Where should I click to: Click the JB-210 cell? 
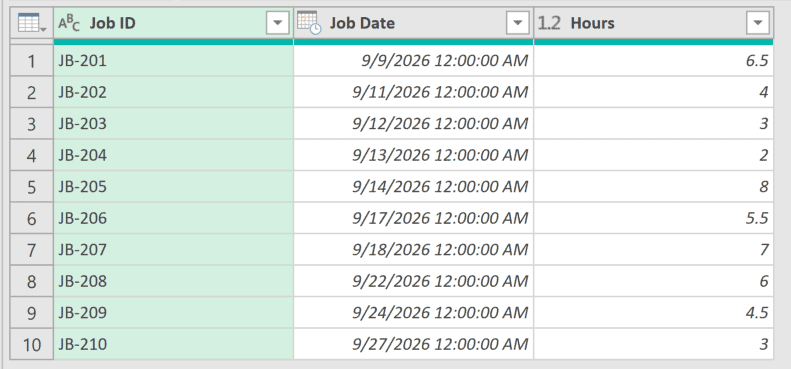174,344
